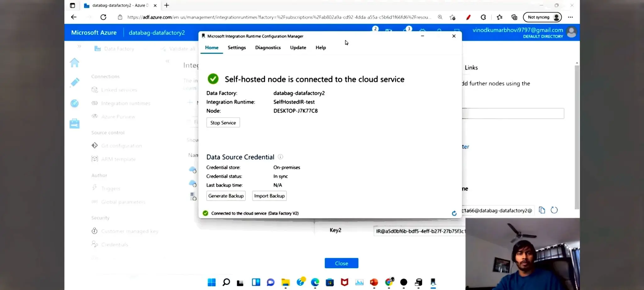
Task: Open Chrome from the taskbar
Action: [x=389, y=282]
